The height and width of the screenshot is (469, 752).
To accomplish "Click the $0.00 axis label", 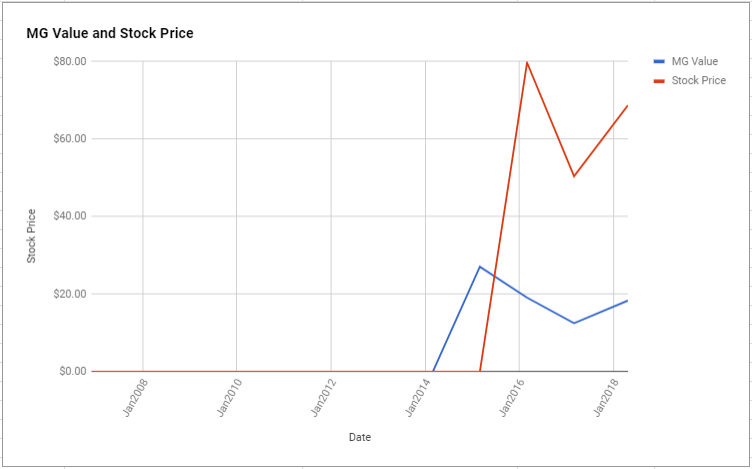I will 72,371.
